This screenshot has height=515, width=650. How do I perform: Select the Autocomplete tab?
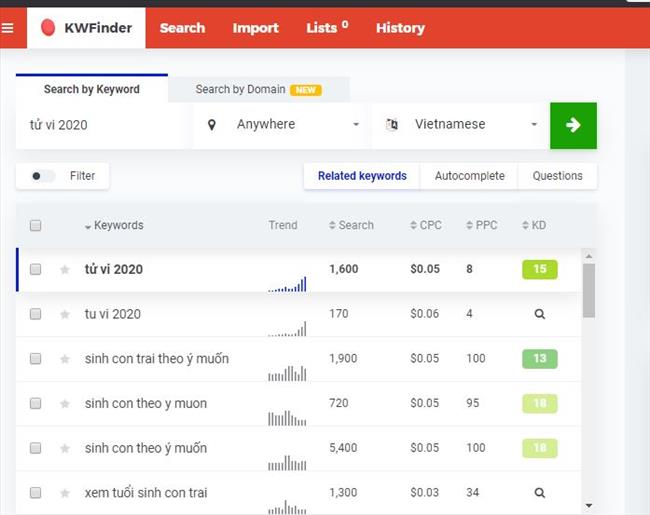469,176
